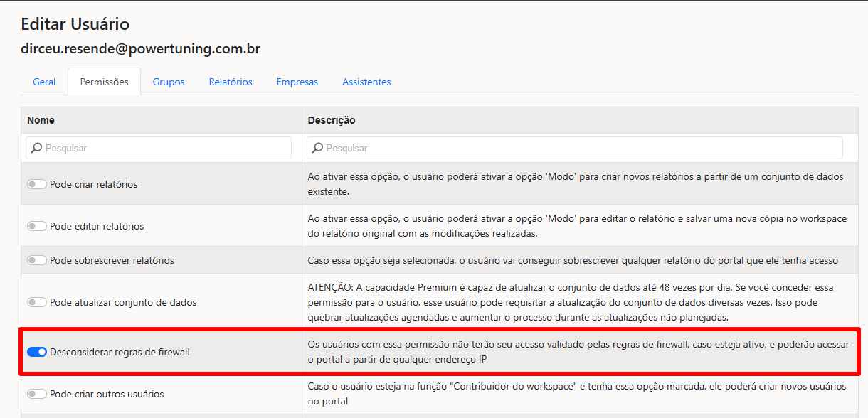Turn on 'Pode editar relatórios' switch
The width and height of the screenshot is (868, 418).
(x=37, y=226)
